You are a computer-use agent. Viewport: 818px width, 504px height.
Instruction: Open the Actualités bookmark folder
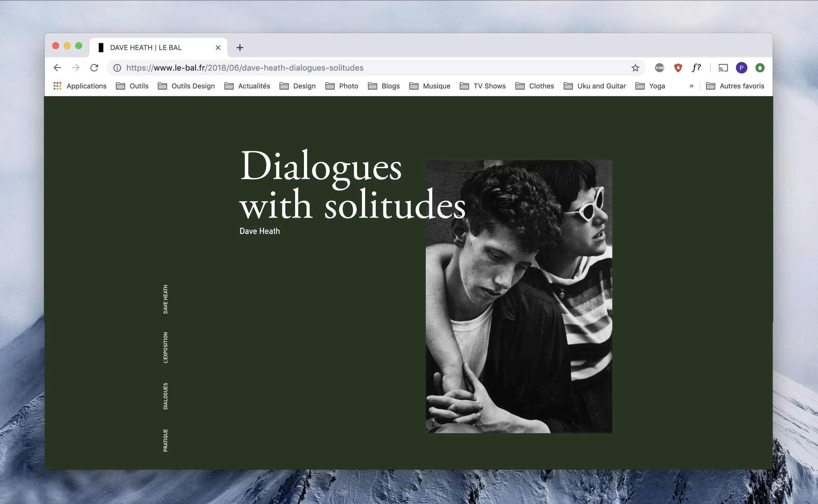click(247, 86)
